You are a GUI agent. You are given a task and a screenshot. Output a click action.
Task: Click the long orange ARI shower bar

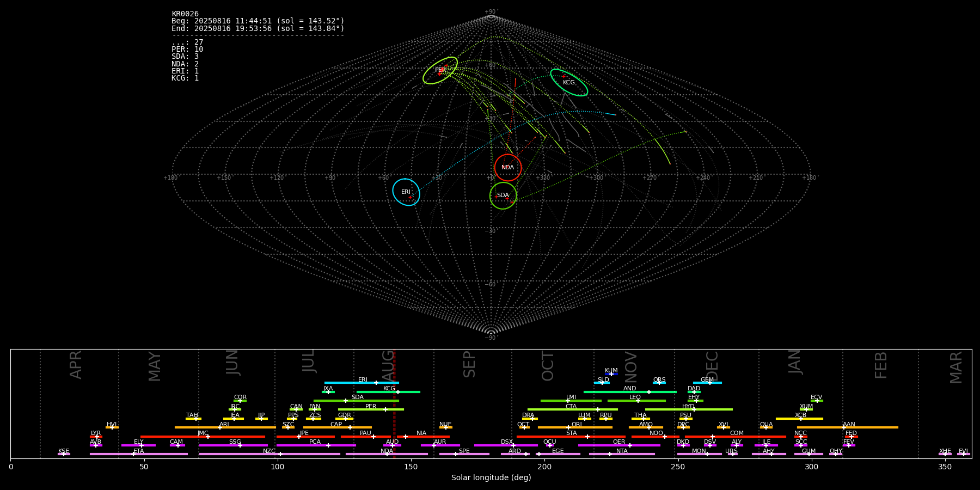click(x=225, y=427)
